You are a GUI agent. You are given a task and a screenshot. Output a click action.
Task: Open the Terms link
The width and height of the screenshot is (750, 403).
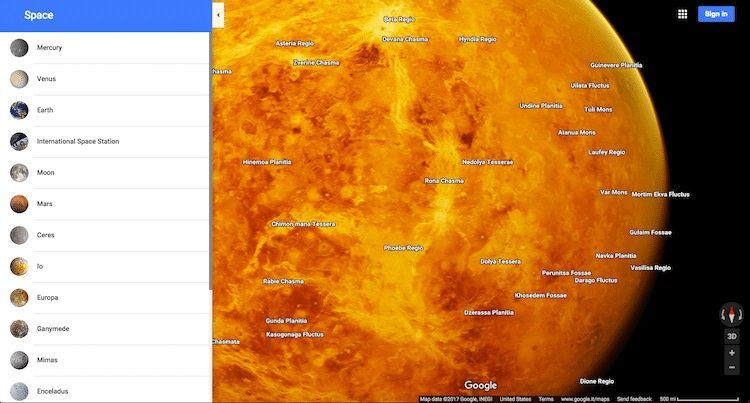point(546,399)
